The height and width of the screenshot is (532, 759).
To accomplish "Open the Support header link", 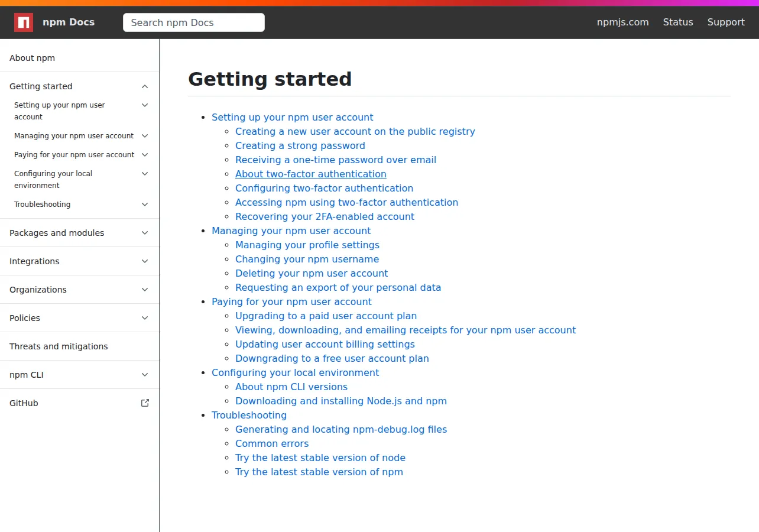I will [726, 22].
